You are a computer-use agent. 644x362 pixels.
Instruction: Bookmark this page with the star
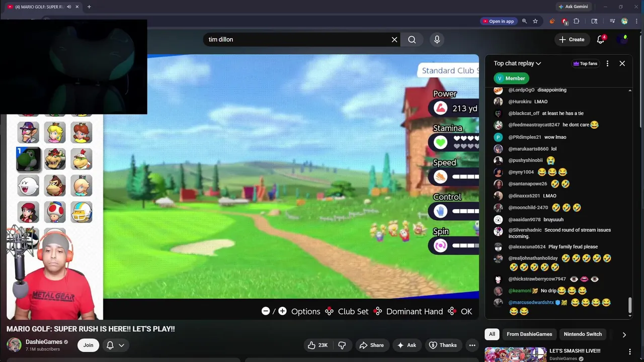tap(535, 21)
